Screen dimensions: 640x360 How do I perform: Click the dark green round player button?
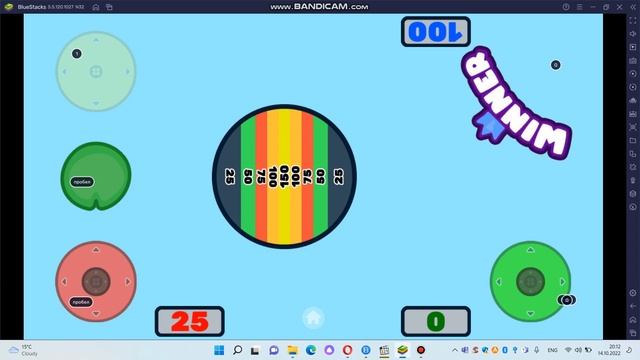(x=96, y=176)
